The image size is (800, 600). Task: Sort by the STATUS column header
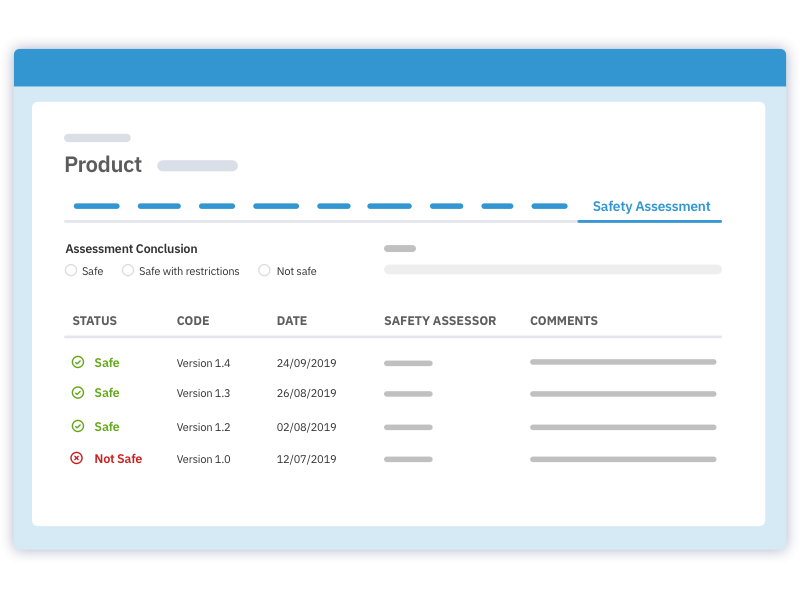click(x=94, y=321)
